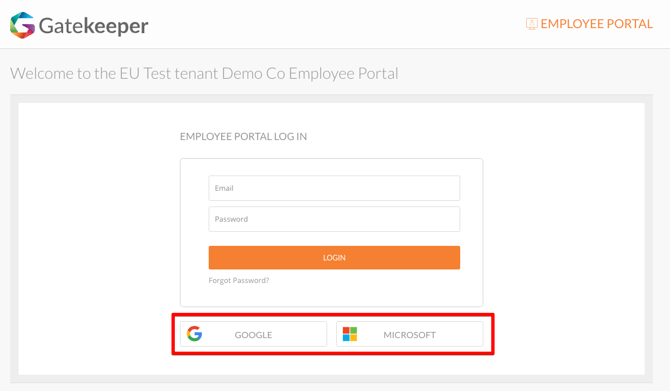This screenshot has height=391, width=670.
Task: Click the Password placeholder text
Action: click(x=231, y=219)
